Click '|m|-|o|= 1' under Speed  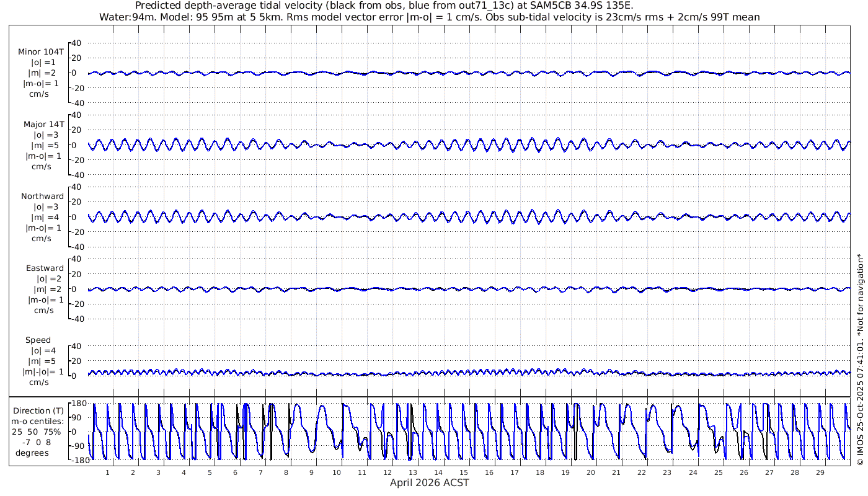[43, 372]
